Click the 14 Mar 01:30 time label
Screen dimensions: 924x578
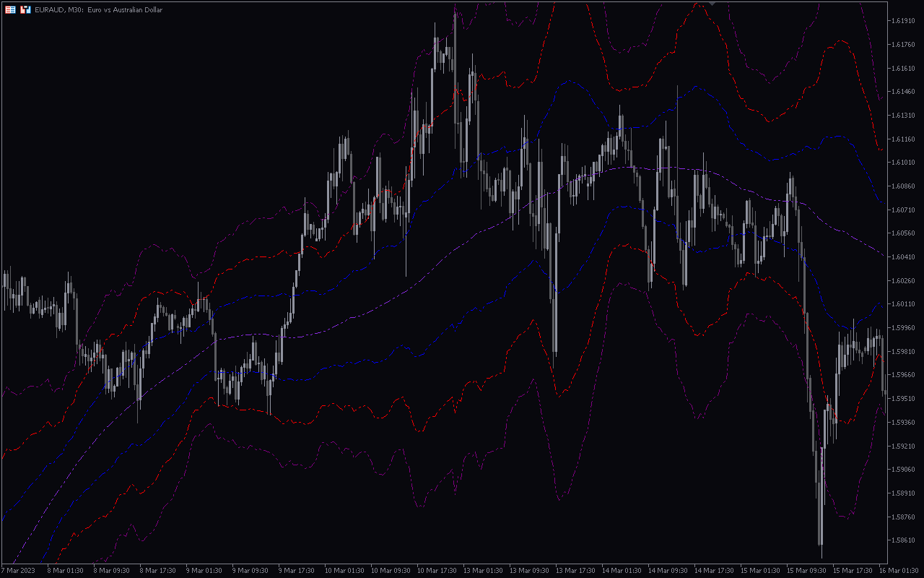622,571
